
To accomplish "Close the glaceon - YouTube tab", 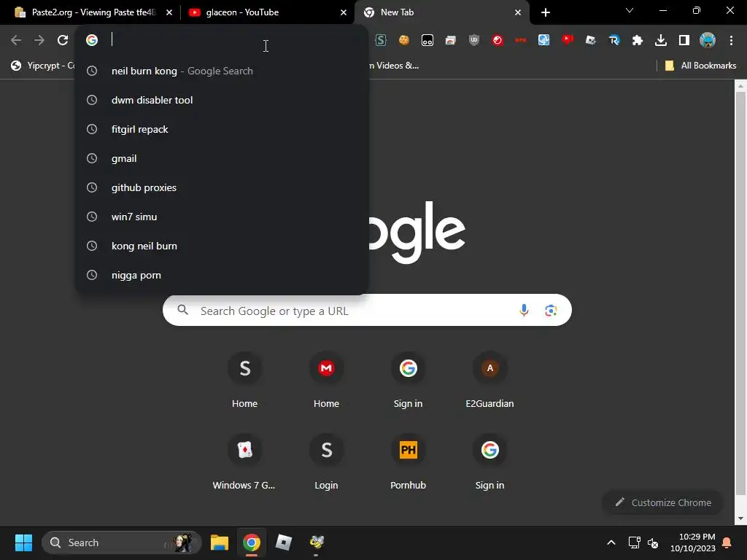I will coord(343,12).
